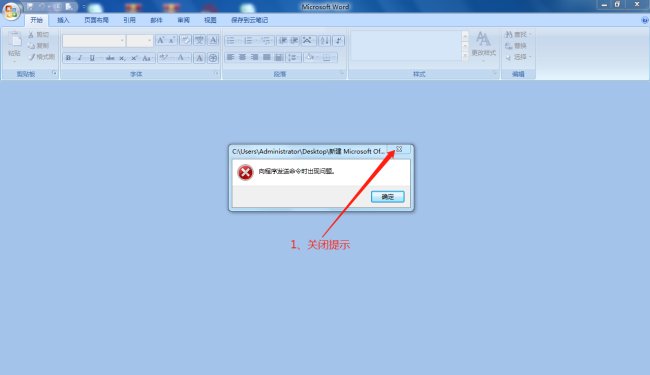This screenshot has height=375, width=650.
Task: Click the distributed alignment icon
Action: 279,57
